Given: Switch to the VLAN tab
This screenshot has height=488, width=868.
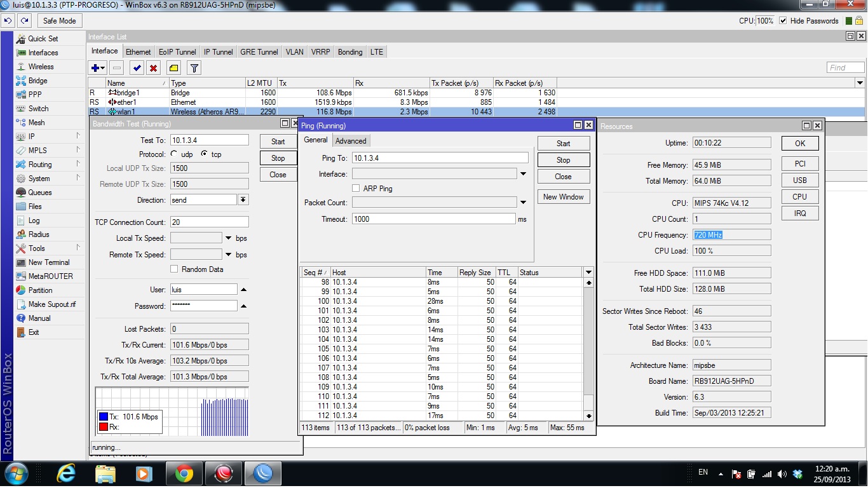Looking at the screenshot, I should 294,52.
